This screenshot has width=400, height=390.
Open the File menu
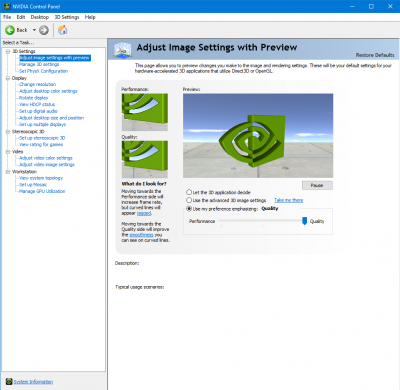pos(7,17)
